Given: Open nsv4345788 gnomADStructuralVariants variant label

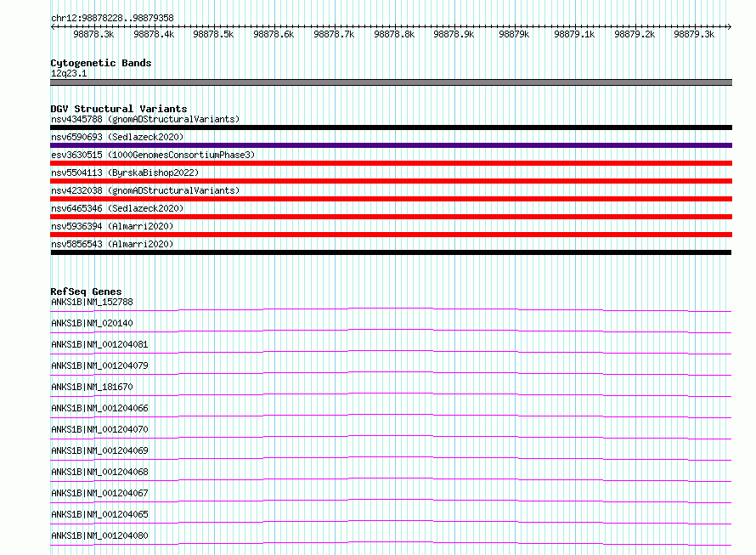Looking at the screenshot, I should (145, 119).
